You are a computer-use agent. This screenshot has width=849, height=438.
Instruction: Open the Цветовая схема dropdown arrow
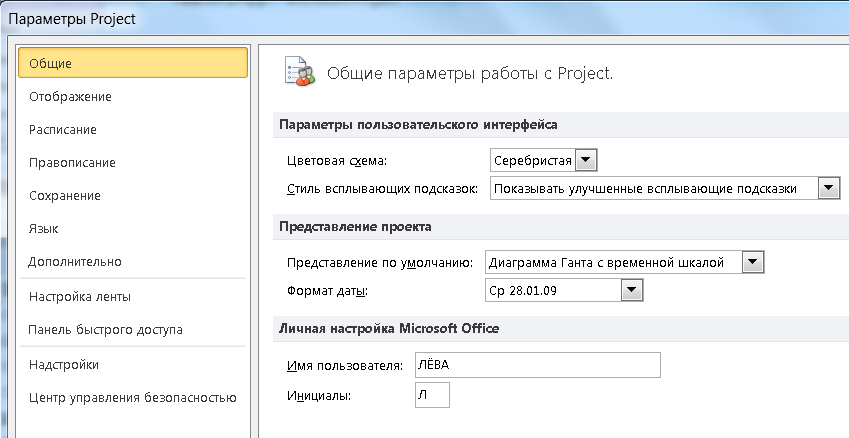585,160
